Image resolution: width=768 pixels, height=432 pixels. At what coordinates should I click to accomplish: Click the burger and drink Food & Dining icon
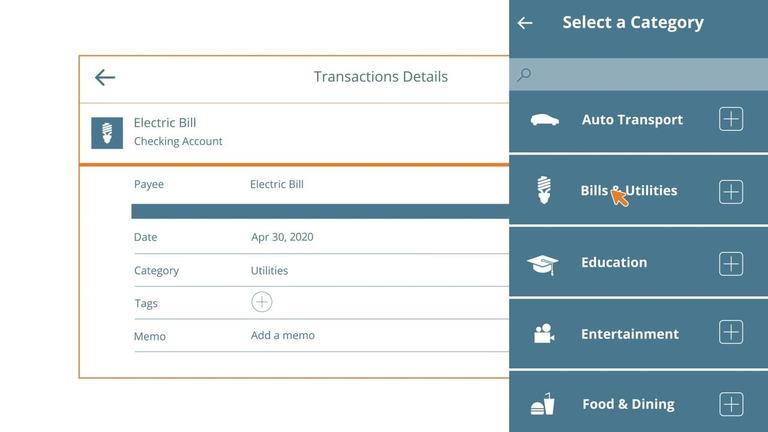click(543, 405)
